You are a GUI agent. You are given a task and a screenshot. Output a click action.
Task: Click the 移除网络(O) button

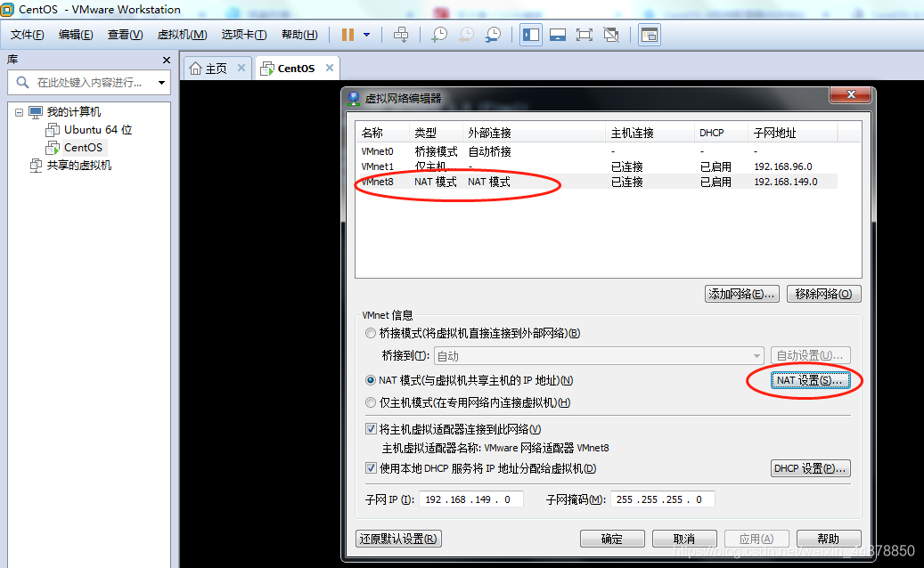[824, 294]
